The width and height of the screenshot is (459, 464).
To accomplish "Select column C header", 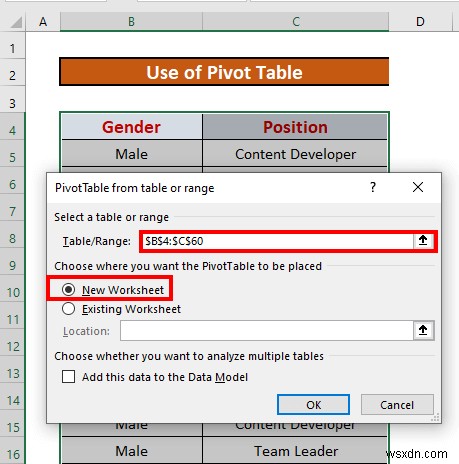I will [296, 22].
